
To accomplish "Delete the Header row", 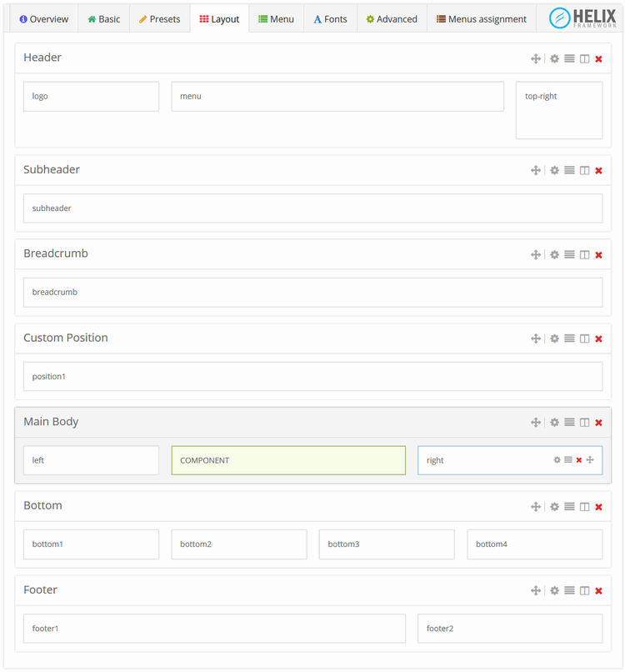I will pos(599,59).
